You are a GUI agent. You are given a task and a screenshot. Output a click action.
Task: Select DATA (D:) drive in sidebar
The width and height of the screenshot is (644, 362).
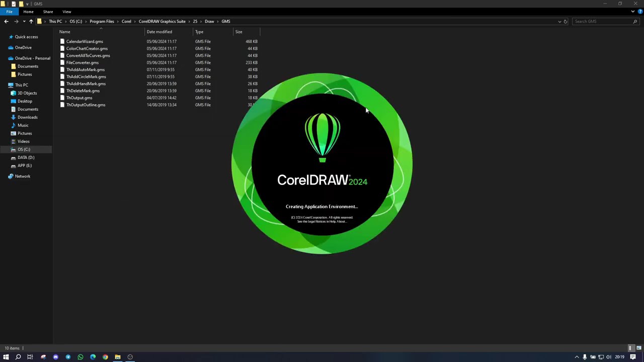(26, 157)
